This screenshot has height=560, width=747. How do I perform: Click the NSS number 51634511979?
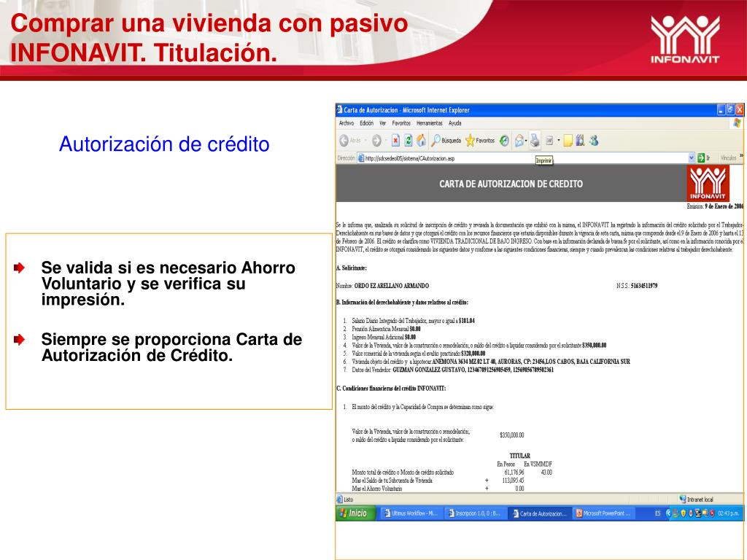pos(644,286)
